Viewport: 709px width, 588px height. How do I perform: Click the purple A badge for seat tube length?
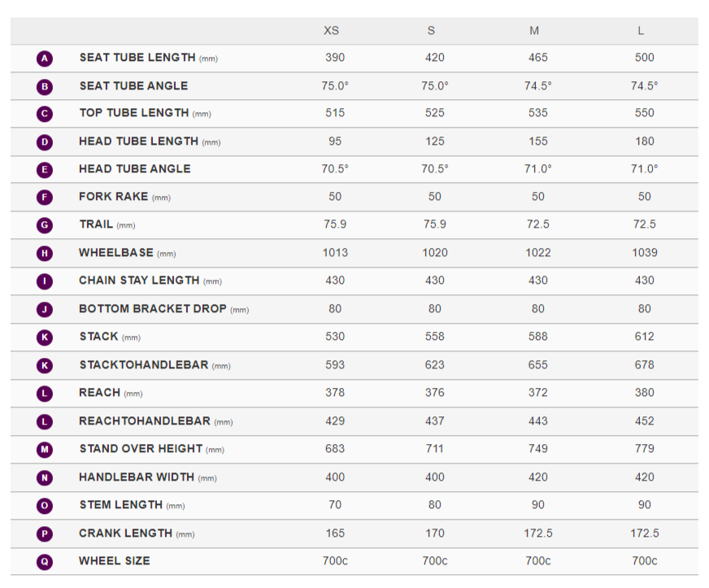[x=45, y=59]
